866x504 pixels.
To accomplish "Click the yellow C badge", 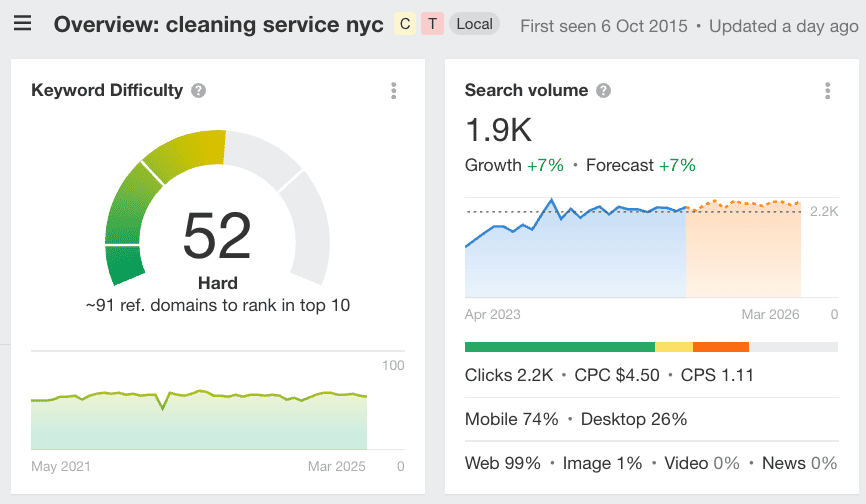I will tap(405, 24).
